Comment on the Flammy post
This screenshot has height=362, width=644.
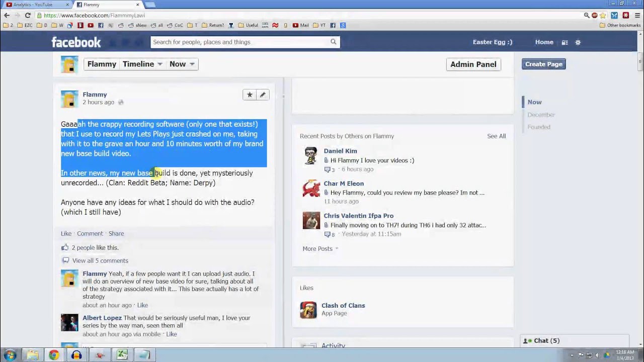(x=90, y=233)
